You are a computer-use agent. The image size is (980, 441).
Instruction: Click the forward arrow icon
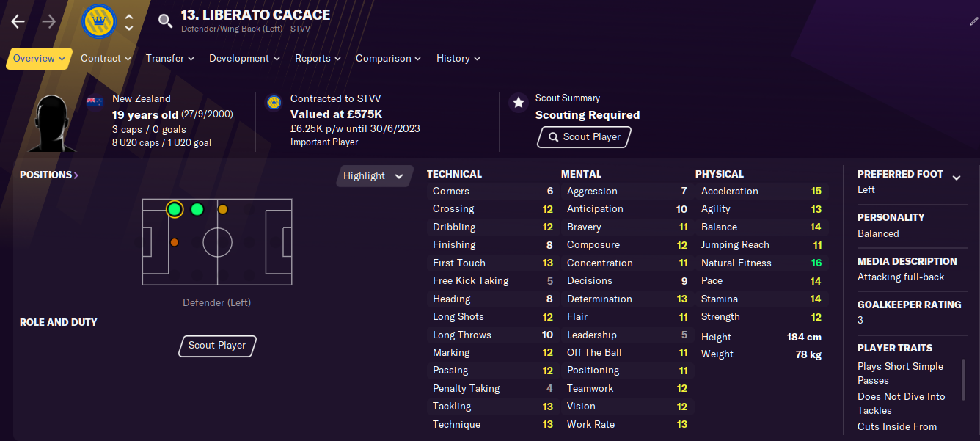click(x=49, y=21)
